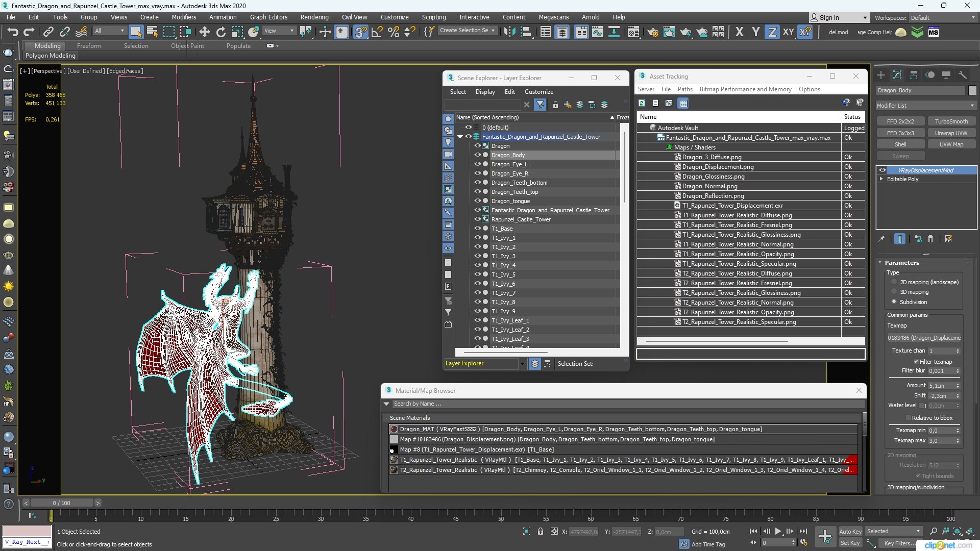The image size is (980, 551).
Task: Click the Selection Lock toggle in status bar
Action: click(x=541, y=531)
